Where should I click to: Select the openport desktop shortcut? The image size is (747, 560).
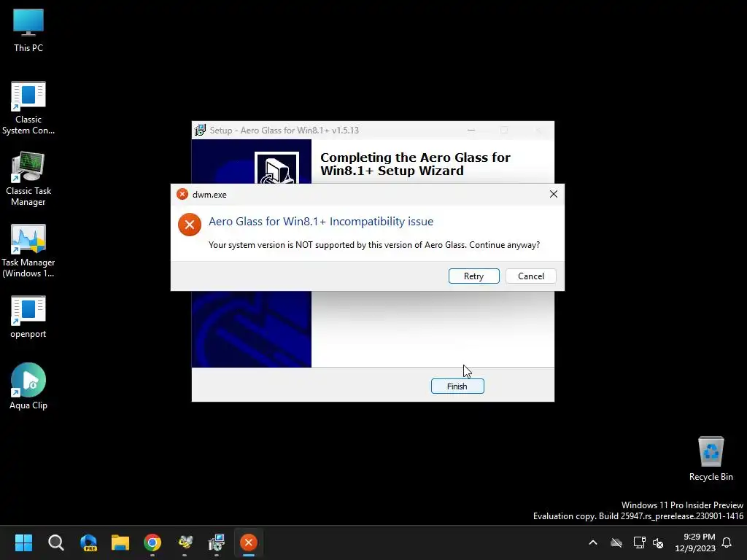pyautogui.click(x=28, y=316)
